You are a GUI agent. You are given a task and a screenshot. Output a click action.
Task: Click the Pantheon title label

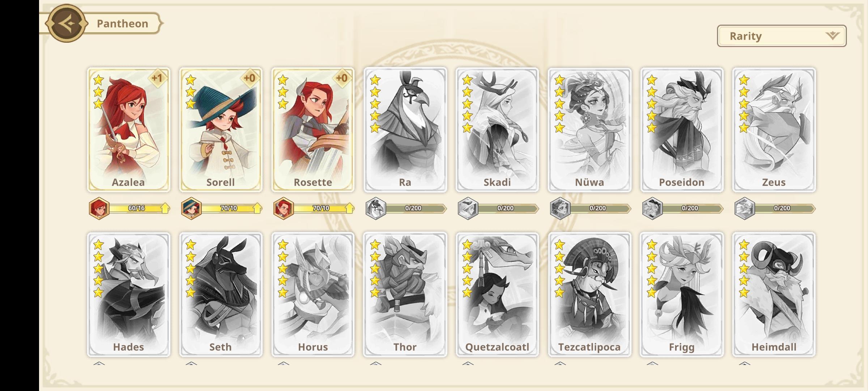pyautogui.click(x=123, y=24)
